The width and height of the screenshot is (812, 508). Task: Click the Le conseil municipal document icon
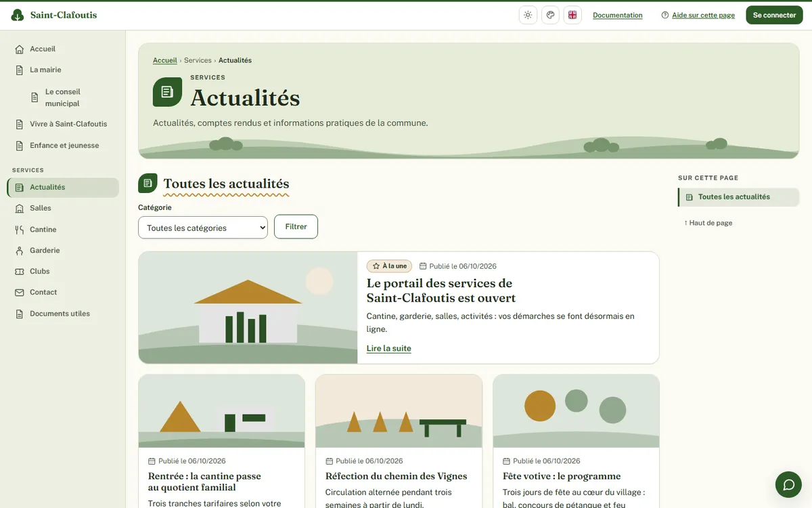35,98
